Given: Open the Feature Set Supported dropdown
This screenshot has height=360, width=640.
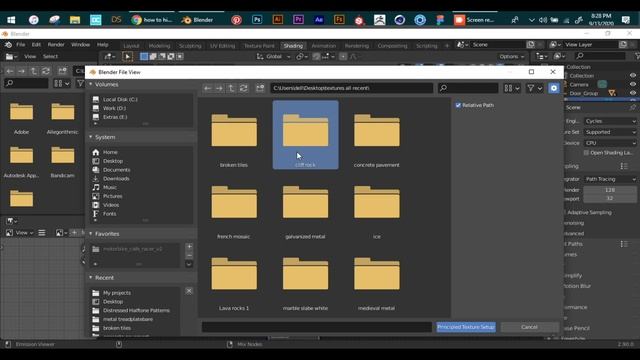Looking at the screenshot, I should (610, 132).
